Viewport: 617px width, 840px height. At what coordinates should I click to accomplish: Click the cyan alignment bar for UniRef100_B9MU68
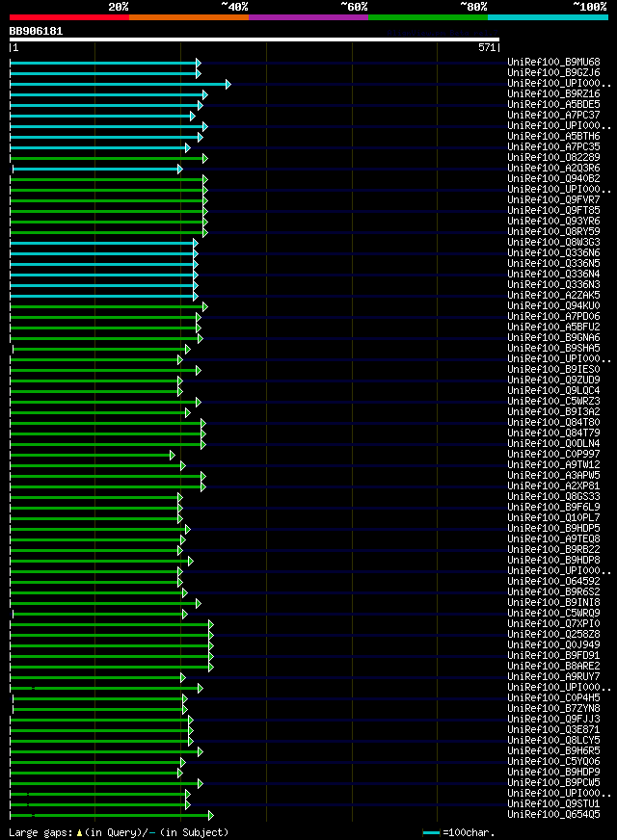click(106, 63)
